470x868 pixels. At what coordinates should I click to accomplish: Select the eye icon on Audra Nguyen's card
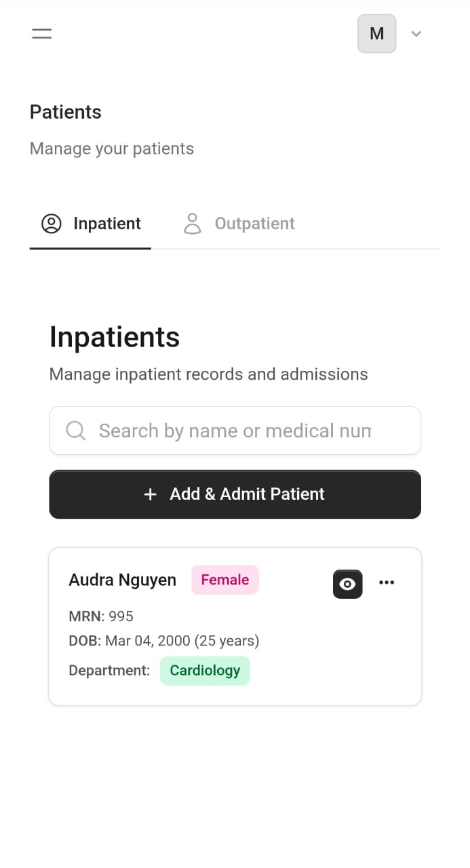pyautogui.click(x=347, y=584)
